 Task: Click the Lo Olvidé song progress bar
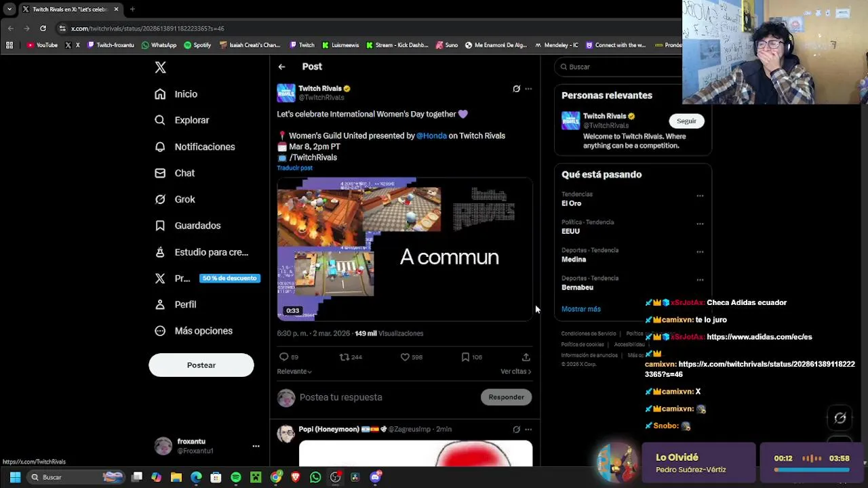(x=812, y=469)
